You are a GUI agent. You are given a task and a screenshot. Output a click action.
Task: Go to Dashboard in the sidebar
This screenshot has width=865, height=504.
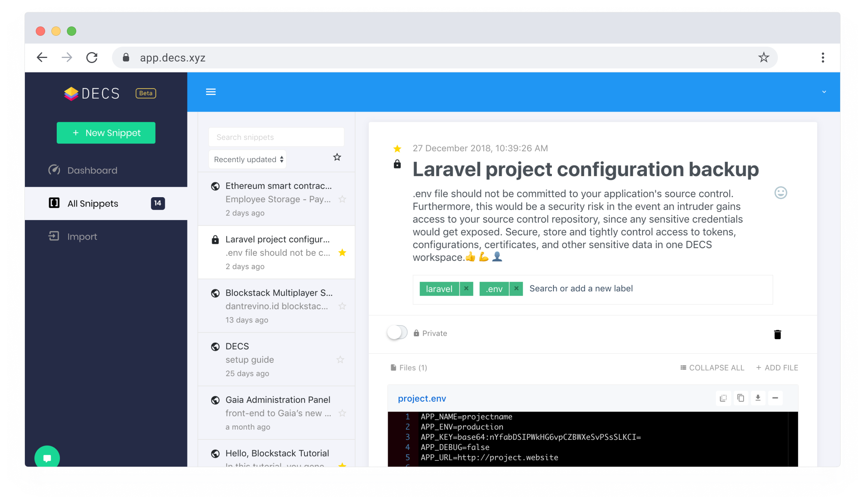pos(92,170)
